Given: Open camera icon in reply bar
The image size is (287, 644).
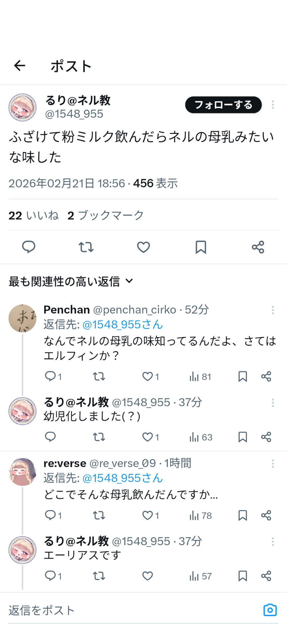Looking at the screenshot, I should [270, 610].
